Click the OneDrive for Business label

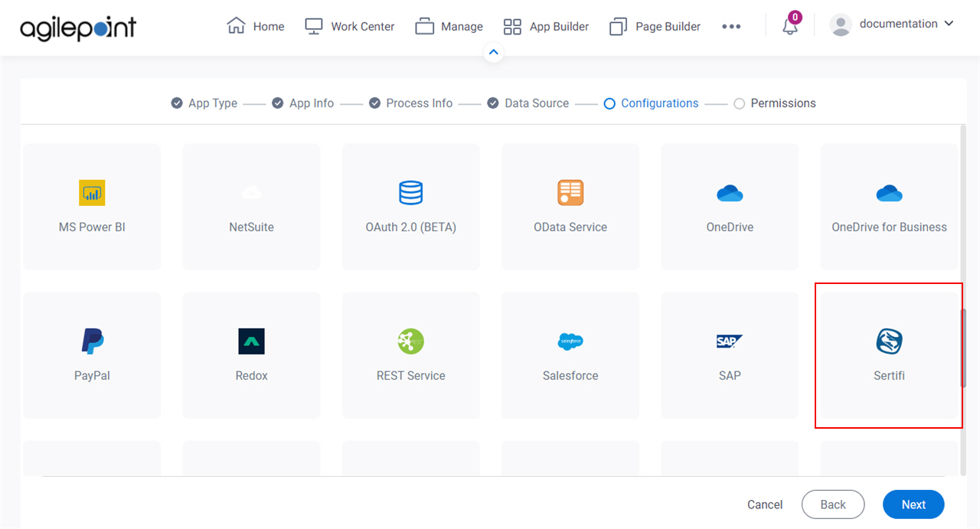[890, 227]
